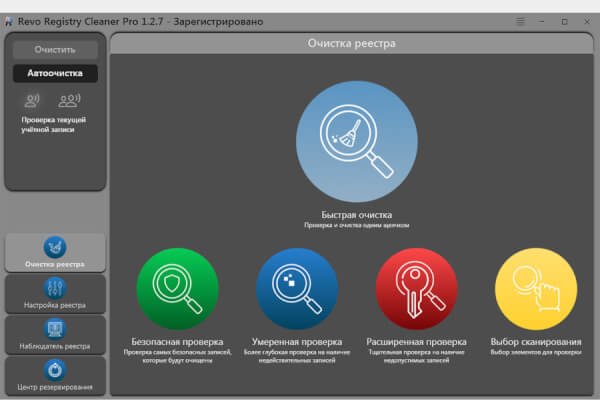Image resolution: width=600 pixels, height=400 pixels.
Task: Open the Очистка реестра sidebar section
Action: pyautogui.click(x=55, y=252)
